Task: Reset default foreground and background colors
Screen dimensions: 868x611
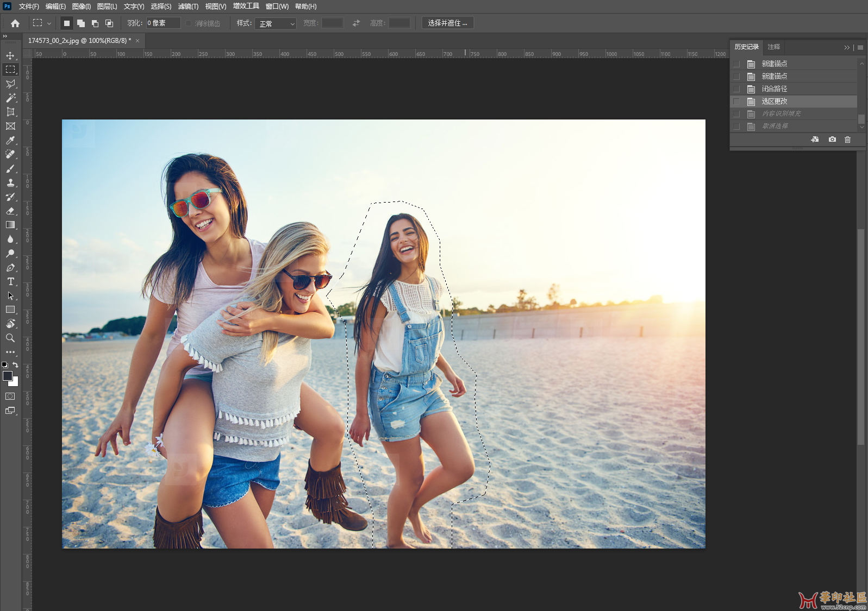Action: [5, 365]
